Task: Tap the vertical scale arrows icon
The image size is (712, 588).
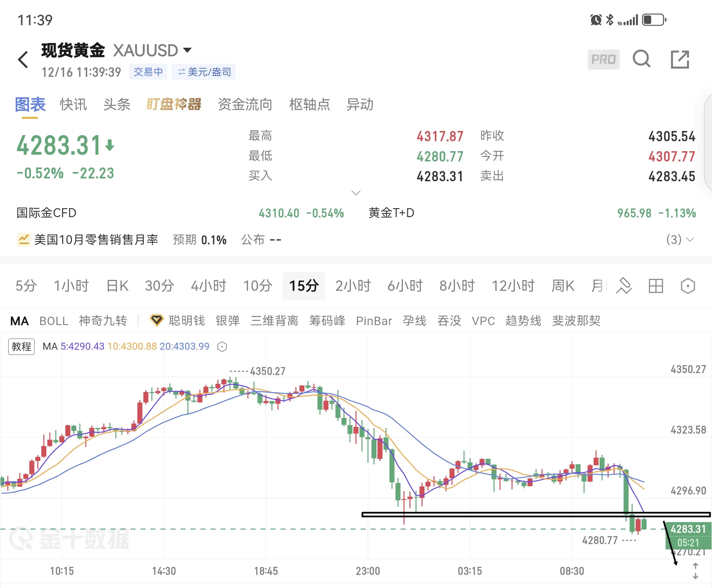Action: pyautogui.click(x=695, y=571)
